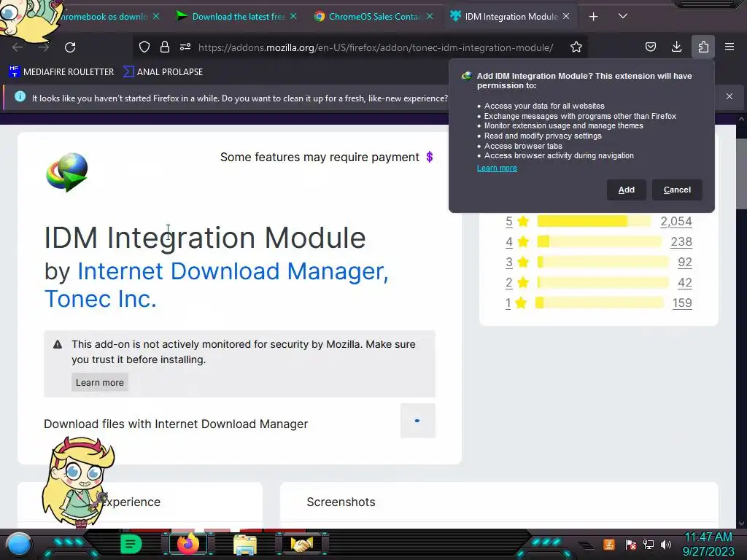Switch to Chromebook OS download tab
Viewport: 747px width, 560px height.
[x=104, y=17]
